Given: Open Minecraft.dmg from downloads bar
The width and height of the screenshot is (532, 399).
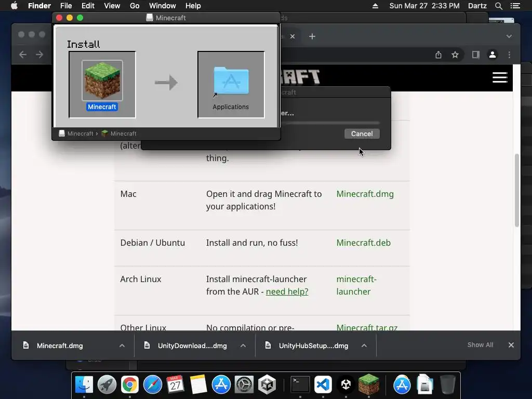Looking at the screenshot, I should point(60,345).
